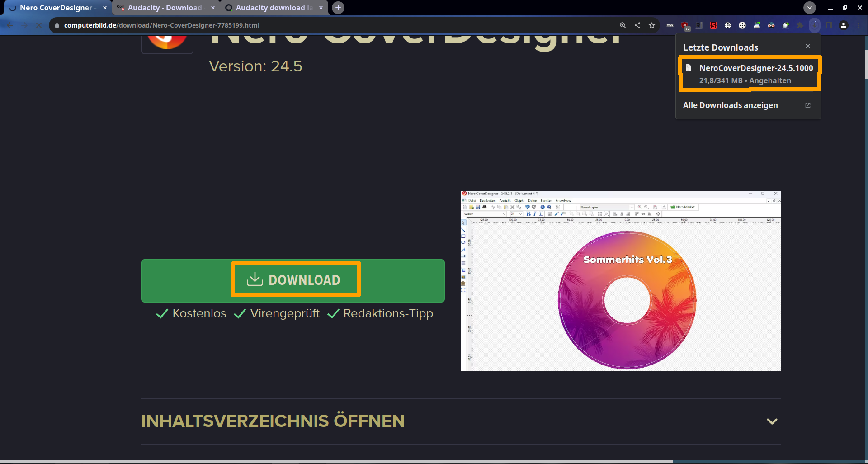Screen dimensions: 868x464
Task: Open the Nero CoverDesigner screenshot image
Action: (621, 281)
